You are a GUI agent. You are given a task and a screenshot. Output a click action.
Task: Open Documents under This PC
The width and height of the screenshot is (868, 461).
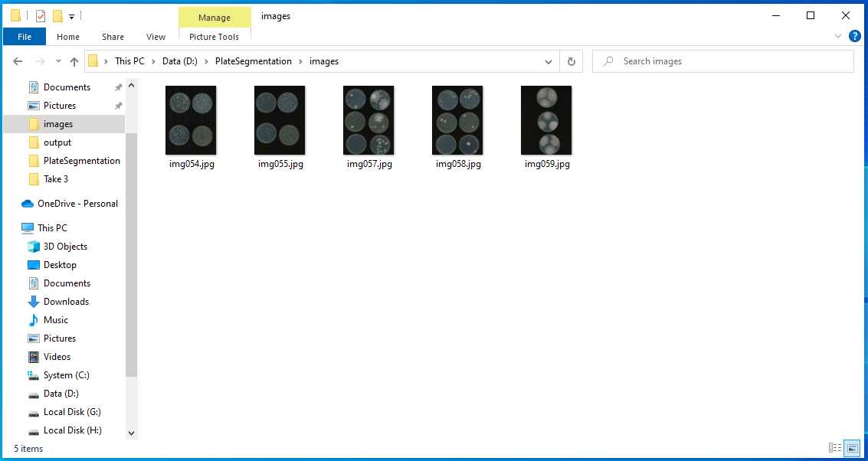coord(67,283)
